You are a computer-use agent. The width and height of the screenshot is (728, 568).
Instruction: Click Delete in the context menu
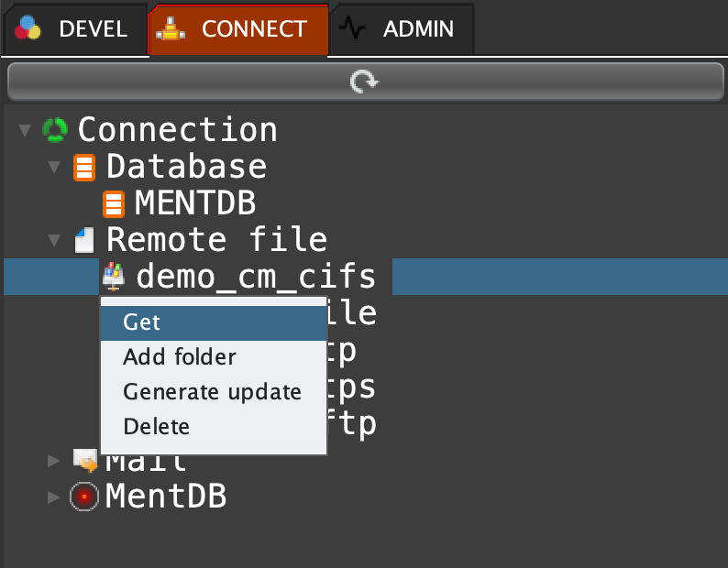(156, 427)
